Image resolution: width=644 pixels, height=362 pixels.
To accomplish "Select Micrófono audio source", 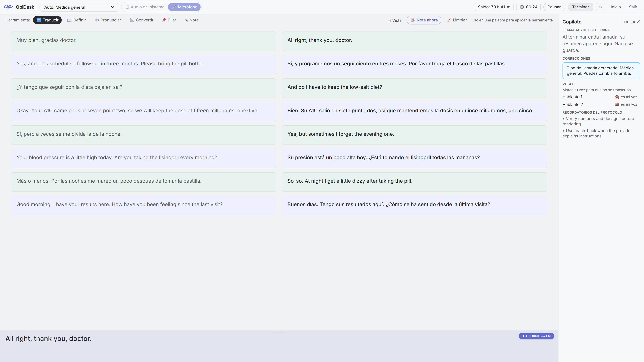I will (184, 7).
